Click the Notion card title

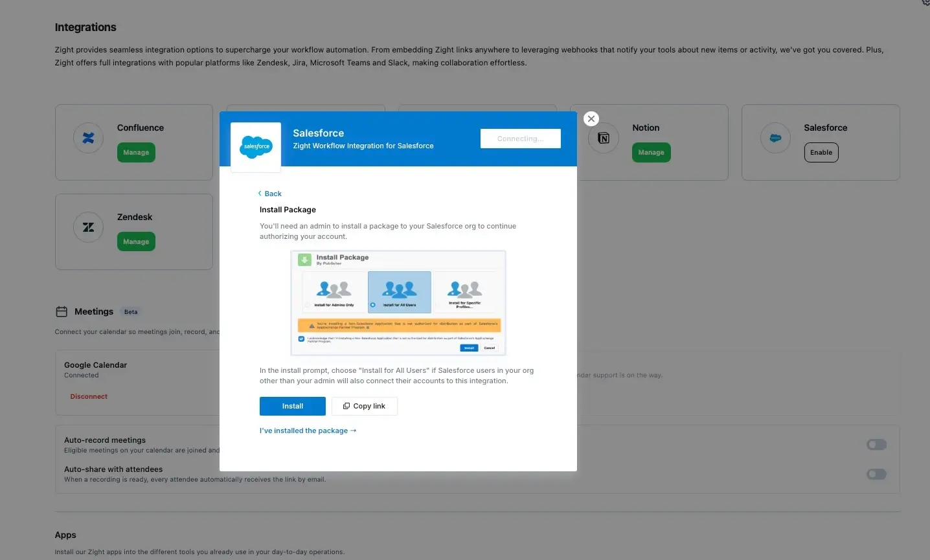click(x=646, y=128)
